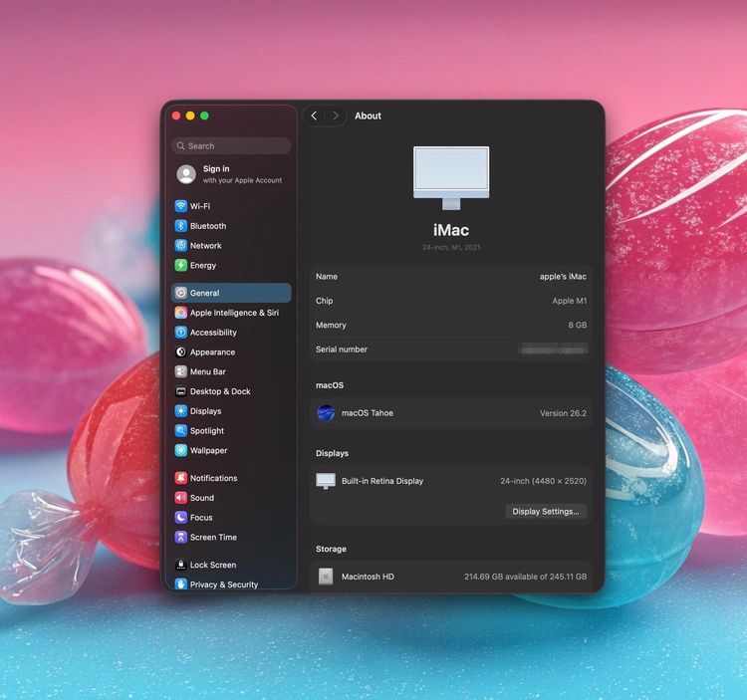Click 214.69 GB available of 245.11 GB
Viewport: 747px width, 700px height.
pyautogui.click(x=526, y=577)
